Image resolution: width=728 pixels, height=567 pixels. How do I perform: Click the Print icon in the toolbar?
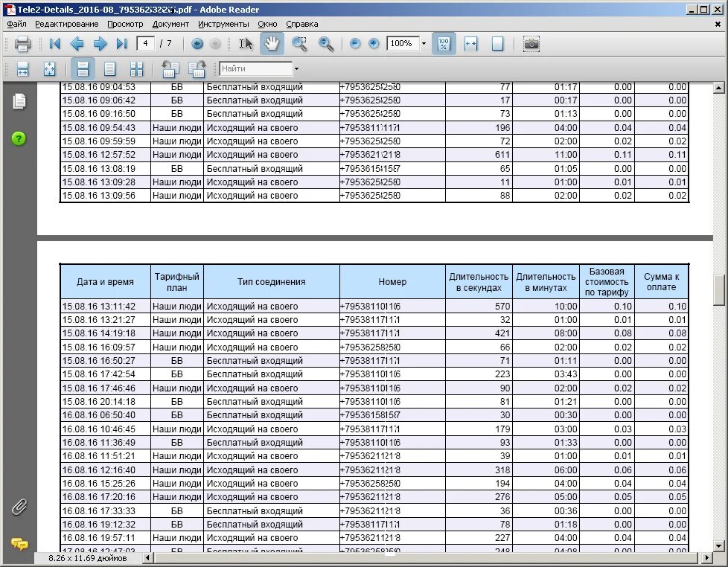point(22,44)
